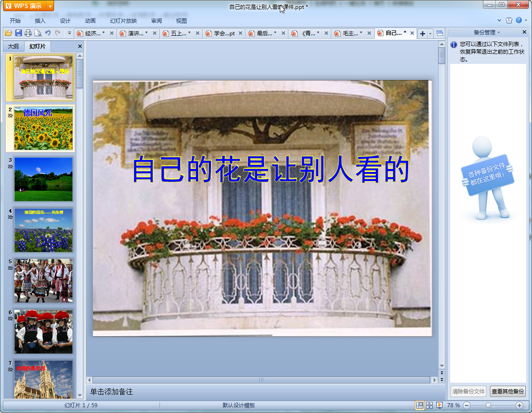This screenshot has height=413, width=532.
Task: Open the window tab switcher icon right of the tabs
Action: pos(439,33)
